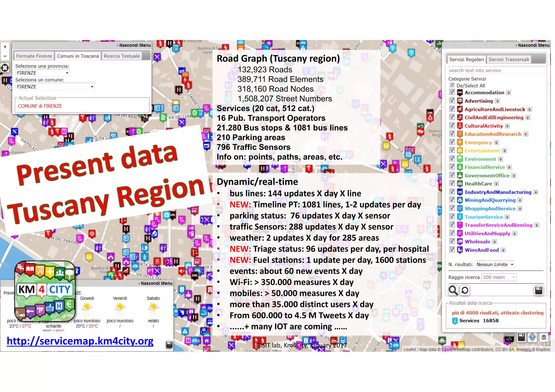Click the CulturalActivity category icon
This screenshot has height=392, width=555.
coord(460,126)
